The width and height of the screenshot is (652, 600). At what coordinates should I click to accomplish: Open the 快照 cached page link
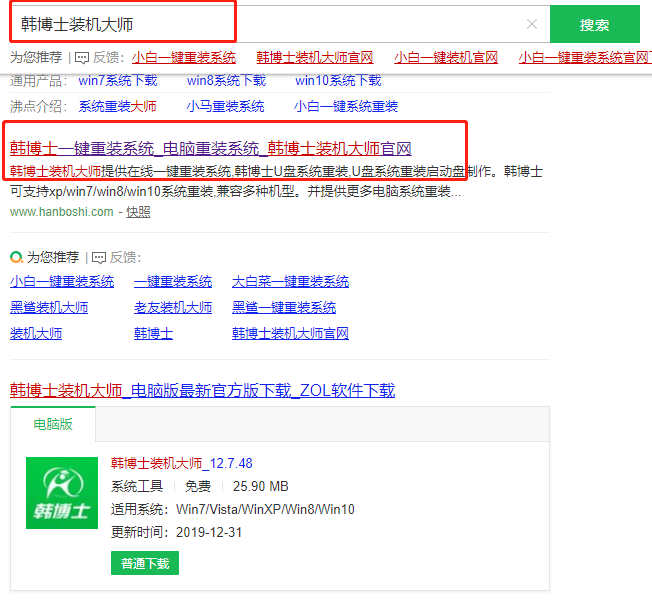click(x=138, y=212)
